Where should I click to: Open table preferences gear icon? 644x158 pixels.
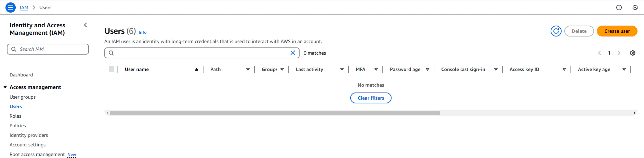tap(633, 53)
